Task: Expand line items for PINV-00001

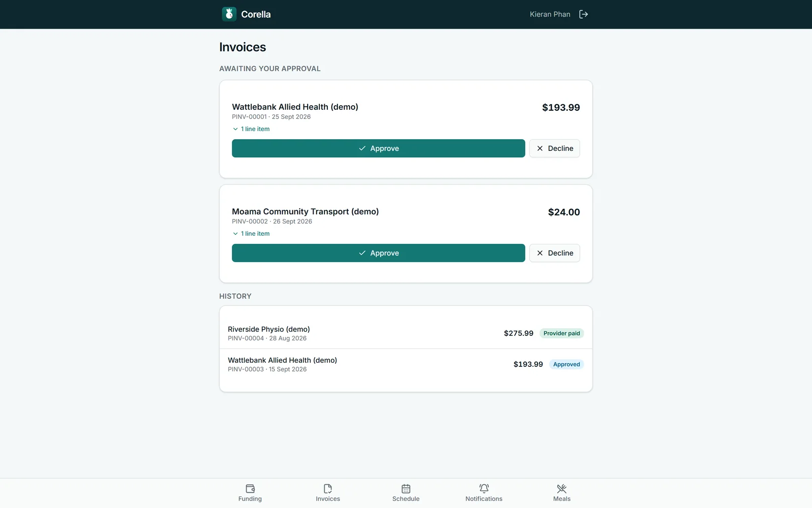Action: click(x=251, y=129)
